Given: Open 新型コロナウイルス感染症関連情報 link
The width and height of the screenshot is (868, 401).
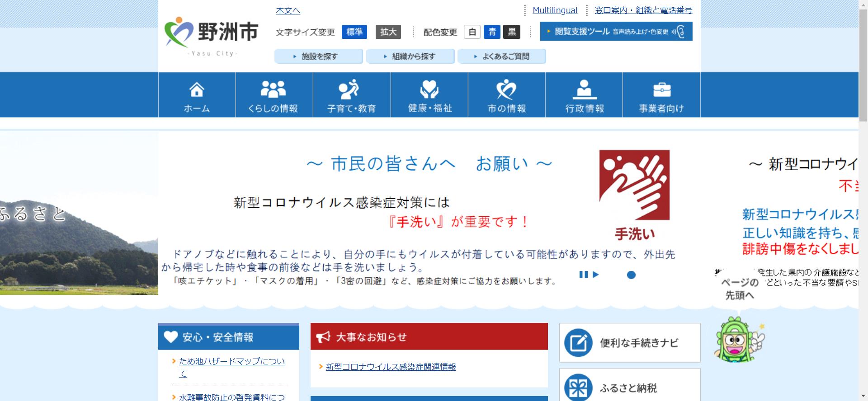Looking at the screenshot, I should (x=391, y=367).
